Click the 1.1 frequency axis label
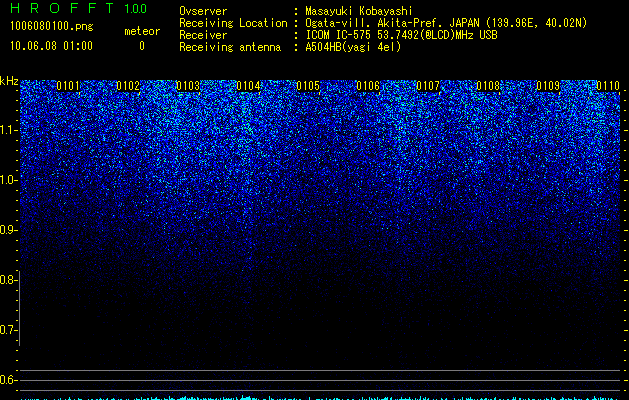Image resolution: width=629 pixels, height=400 pixels. [8, 130]
